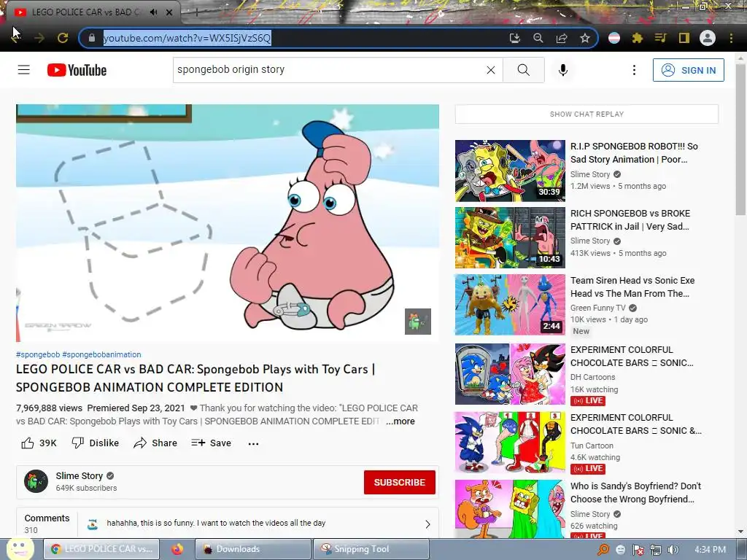The height and width of the screenshot is (560, 747).
Task: Open the Slime Story channel name
Action: coord(79,475)
